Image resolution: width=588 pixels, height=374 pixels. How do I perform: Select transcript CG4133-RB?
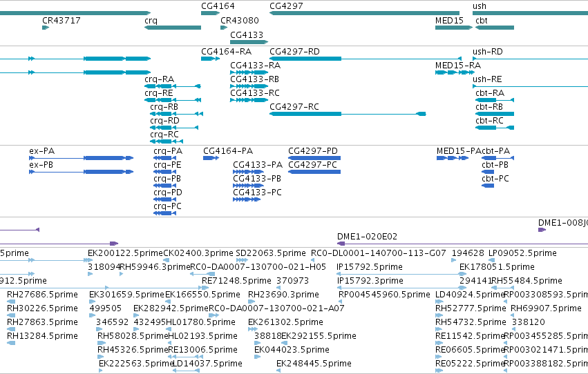pyautogui.click(x=249, y=86)
